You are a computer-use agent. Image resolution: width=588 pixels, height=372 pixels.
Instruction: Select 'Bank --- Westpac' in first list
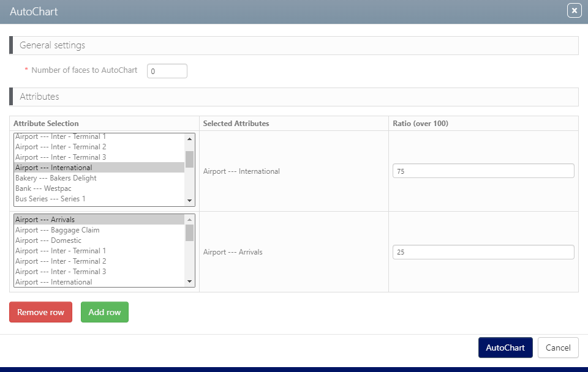[43, 188]
